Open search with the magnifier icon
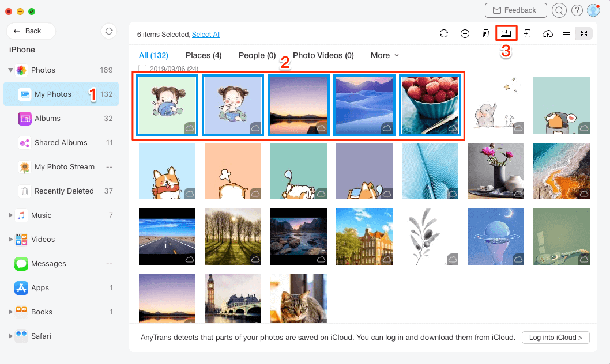This screenshot has height=364, width=610. [559, 10]
